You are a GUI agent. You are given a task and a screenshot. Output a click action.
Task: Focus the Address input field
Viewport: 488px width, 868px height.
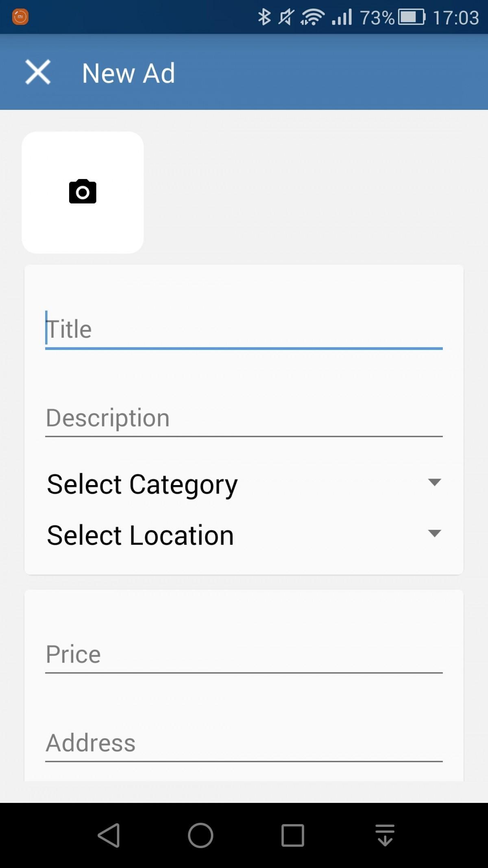click(244, 743)
